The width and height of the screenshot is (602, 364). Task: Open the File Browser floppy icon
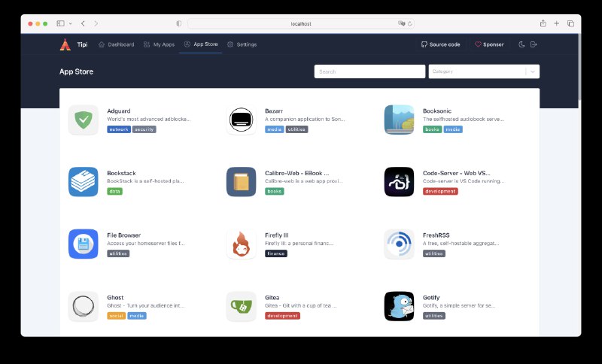[x=83, y=244]
